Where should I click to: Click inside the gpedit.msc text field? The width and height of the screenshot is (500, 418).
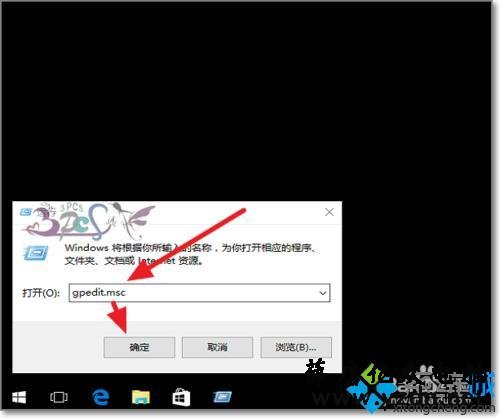click(x=199, y=293)
